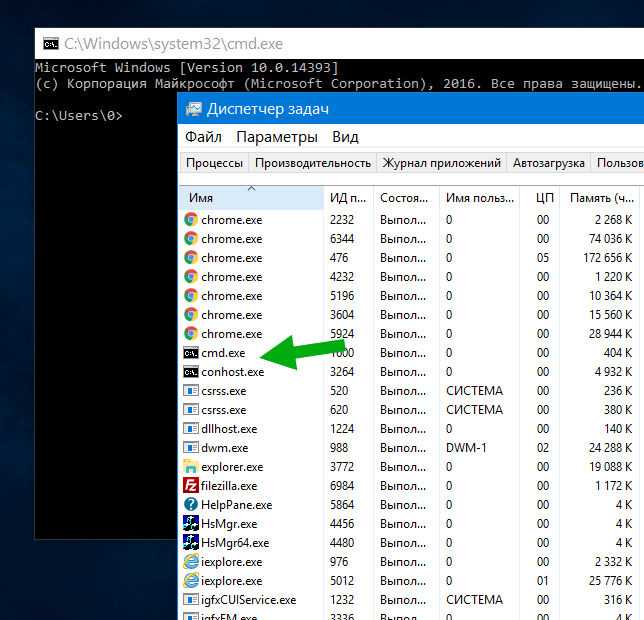
Task: Click the HsMgr64.exe process icon
Action: (191, 543)
